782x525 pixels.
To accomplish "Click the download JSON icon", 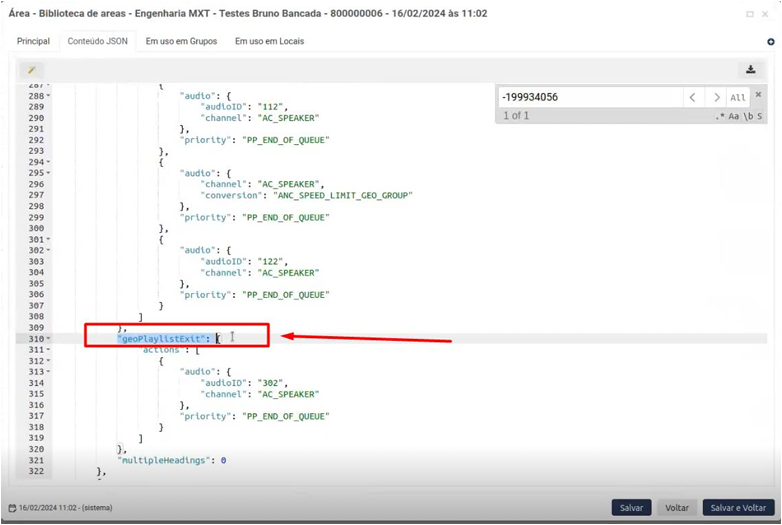I will click(750, 70).
